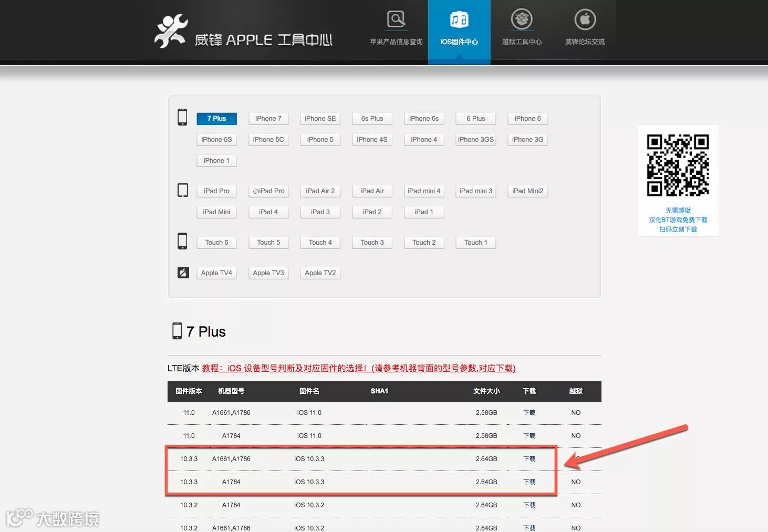Choose the iPhone SE device button
This screenshot has height=532, width=768.
(x=320, y=119)
